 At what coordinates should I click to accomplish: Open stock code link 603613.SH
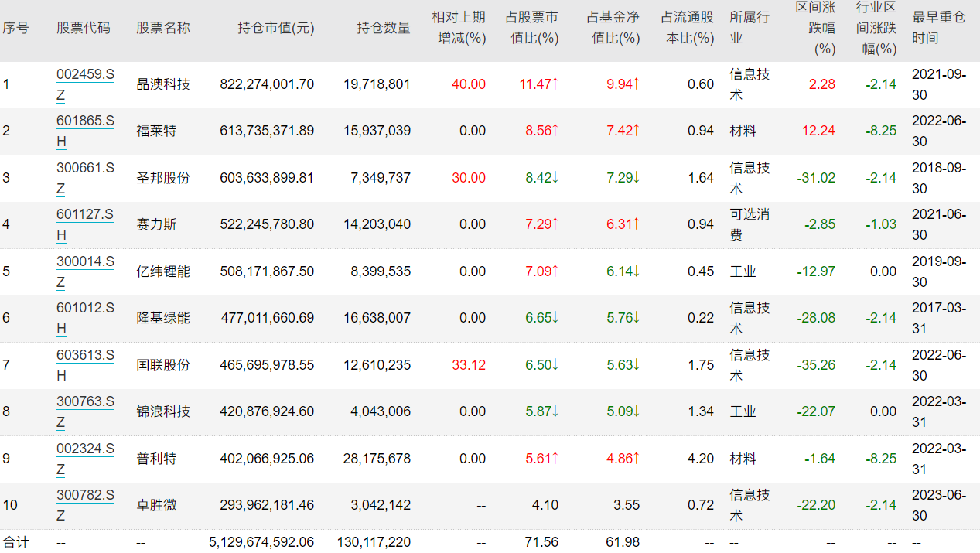(x=85, y=365)
